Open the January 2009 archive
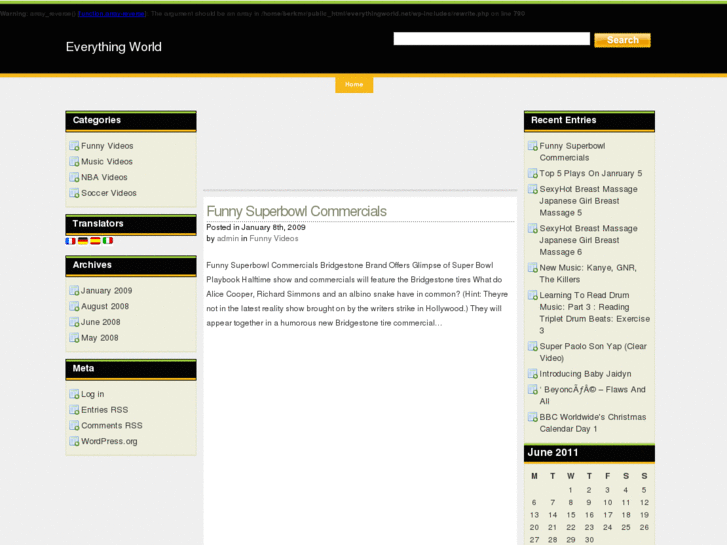The height and width of the screenshot is (545, 727). coord(107,291)
